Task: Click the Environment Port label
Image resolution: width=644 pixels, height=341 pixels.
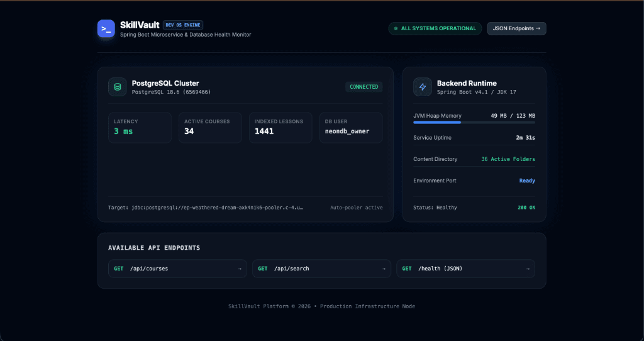Action: click(x=435, y=181)
